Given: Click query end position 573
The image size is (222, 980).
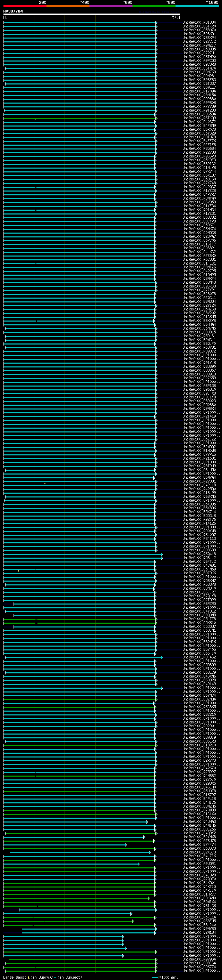Looking at the screenshot, I should (x=175, y=17).
